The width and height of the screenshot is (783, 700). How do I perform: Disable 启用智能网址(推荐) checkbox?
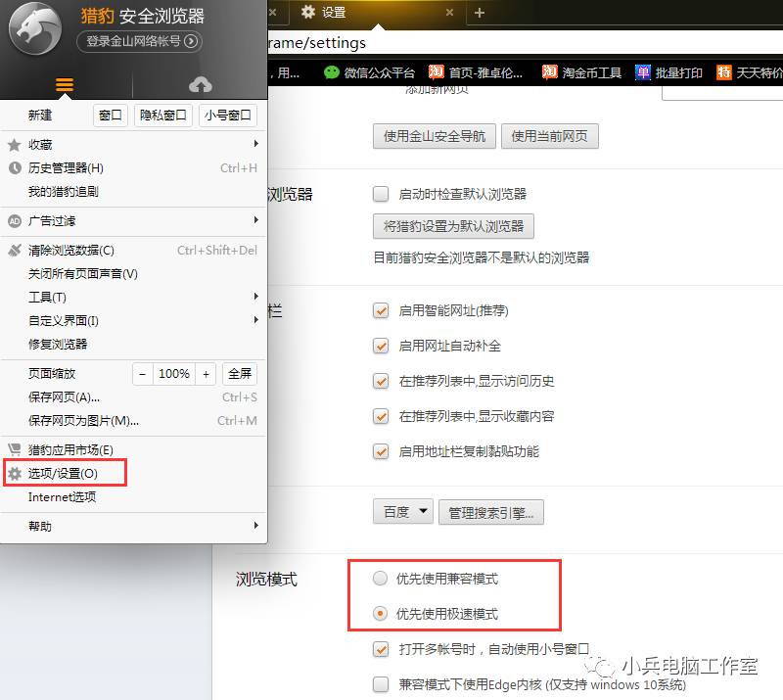point(380,310)
